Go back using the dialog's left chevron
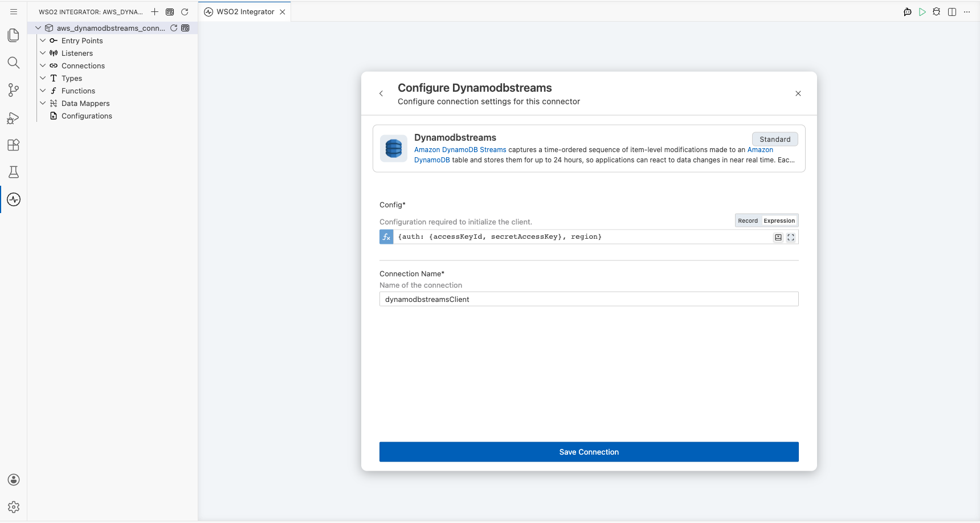 [x=381, y=93]
